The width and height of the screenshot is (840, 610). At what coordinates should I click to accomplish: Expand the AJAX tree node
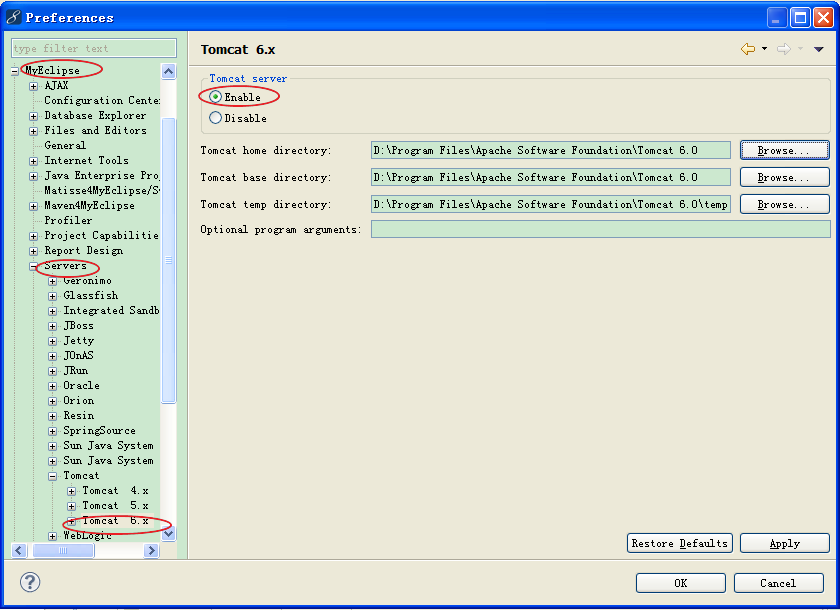click(x=34, y=86)
